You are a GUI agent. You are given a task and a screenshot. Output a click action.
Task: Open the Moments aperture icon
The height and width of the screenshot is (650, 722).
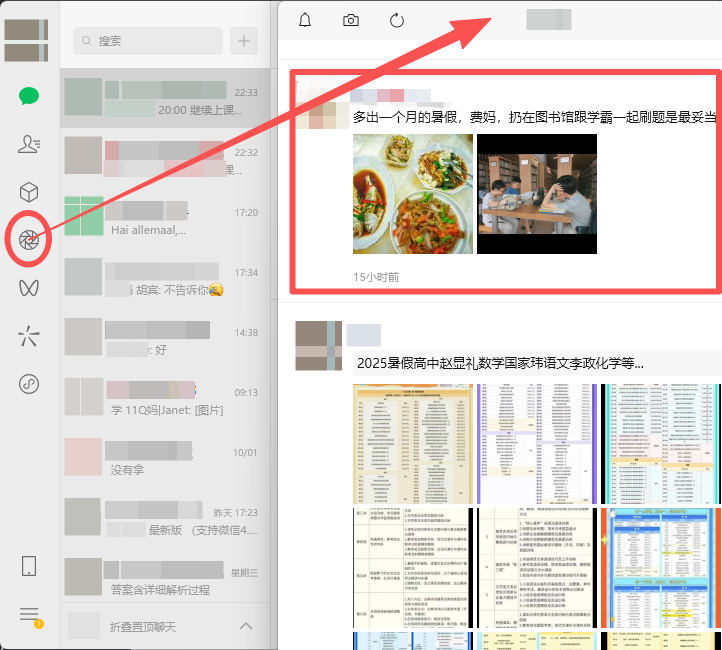(x=29, y=240)
